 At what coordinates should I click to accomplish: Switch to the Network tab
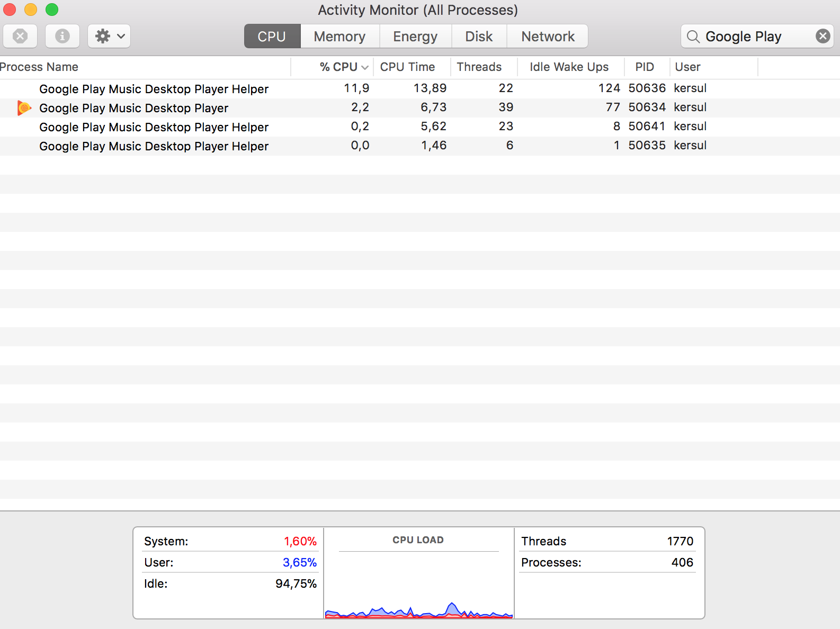(x=548, y=36)
